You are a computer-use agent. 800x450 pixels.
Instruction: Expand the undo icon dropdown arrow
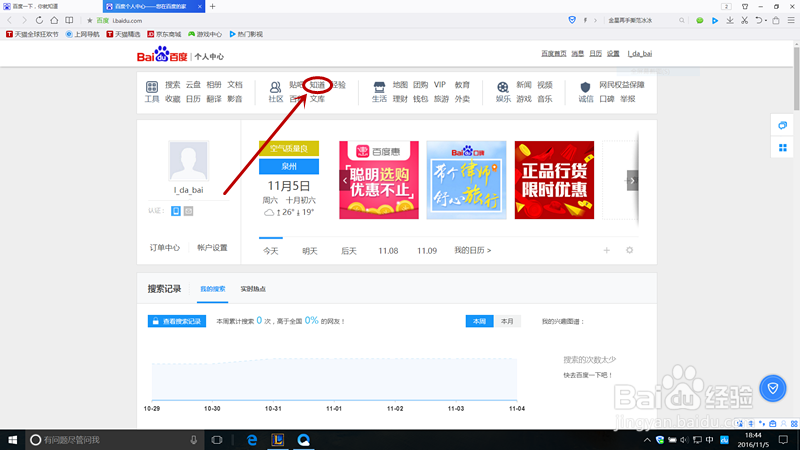[x=766, y=21]
